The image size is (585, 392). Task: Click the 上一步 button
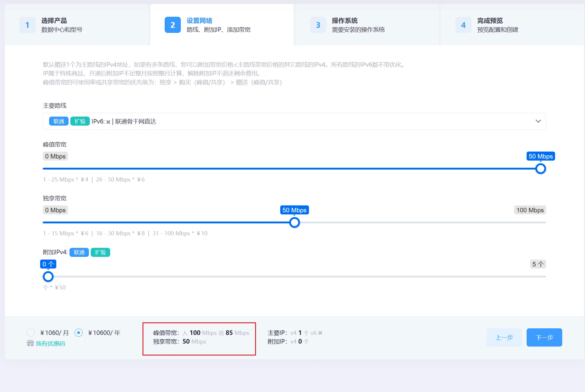[x=504, y=337]
